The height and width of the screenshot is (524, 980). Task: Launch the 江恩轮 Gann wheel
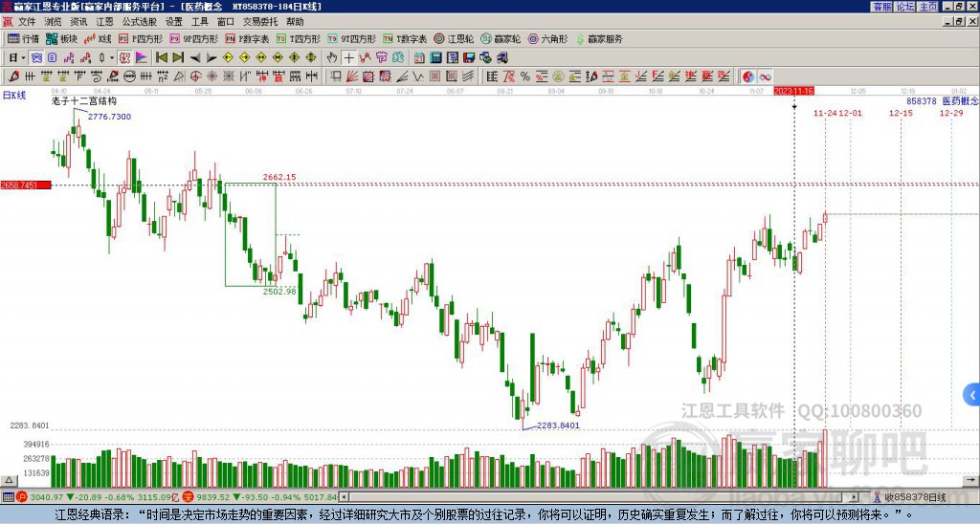454,38
